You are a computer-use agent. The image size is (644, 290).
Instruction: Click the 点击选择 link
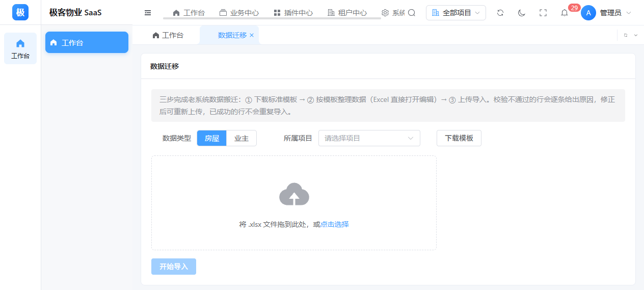pyautogui.click(x=335, y=224)
